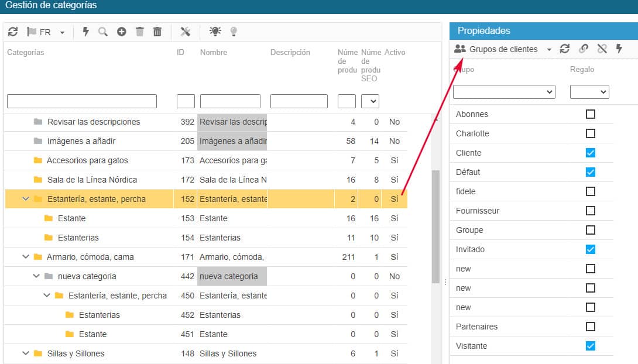This screenshot has height=364, width=638.
Task: Click the refresh icon in categories toolbar
Action: pos(13,32)
